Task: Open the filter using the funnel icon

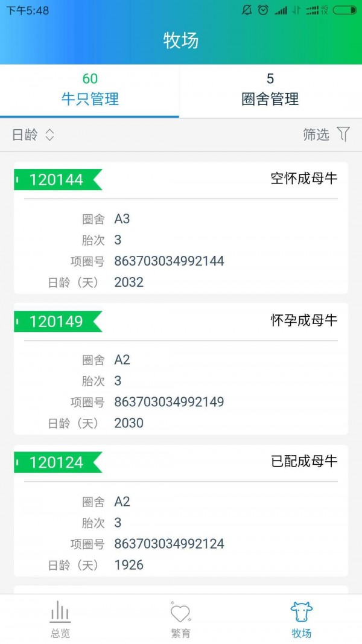Action: click(x=344, y=135)
